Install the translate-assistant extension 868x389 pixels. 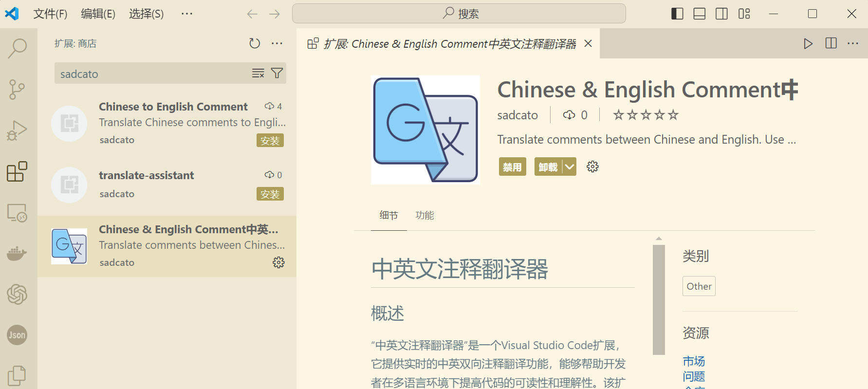point(270,194)
